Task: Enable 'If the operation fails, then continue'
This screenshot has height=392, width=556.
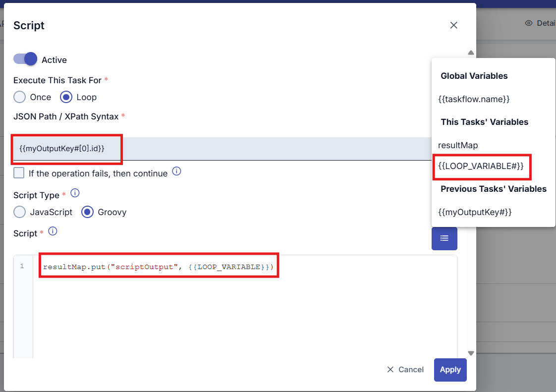Action: (x=19, y=173)
